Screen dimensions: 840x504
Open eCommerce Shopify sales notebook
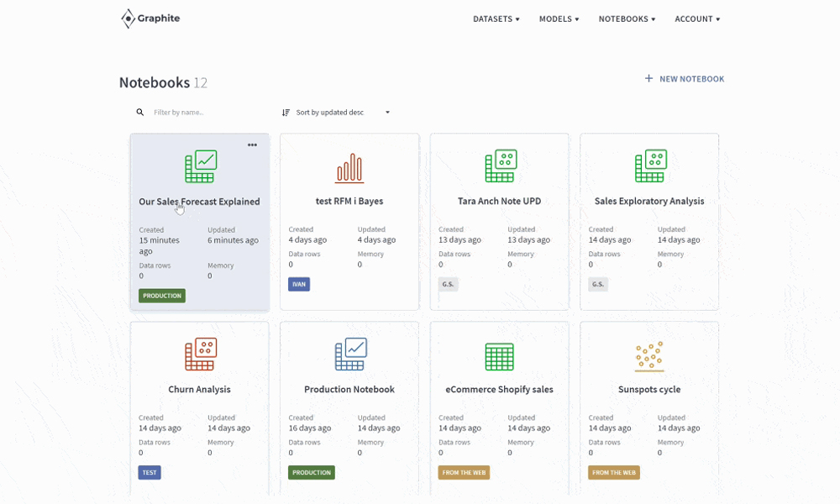tap(499, 390)
